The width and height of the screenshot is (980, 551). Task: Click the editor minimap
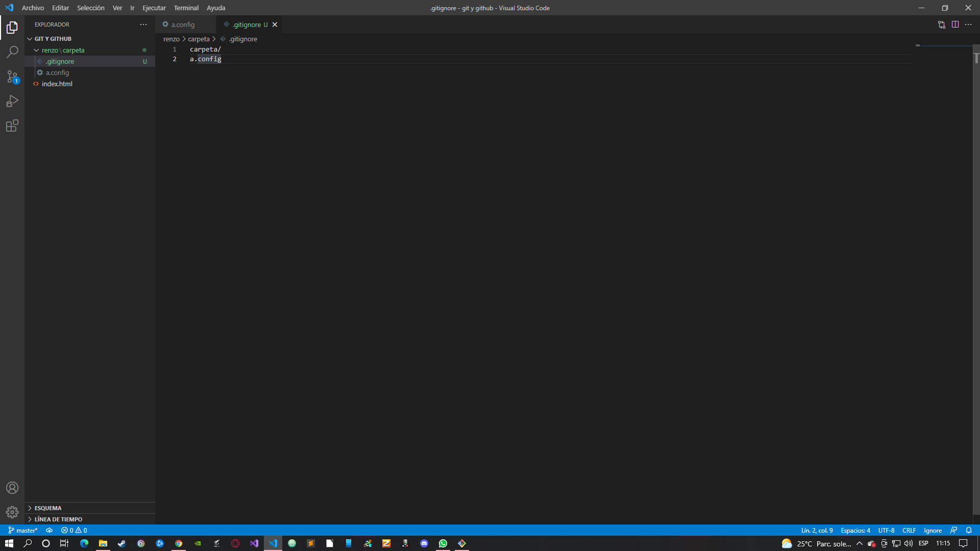[944, 45]
